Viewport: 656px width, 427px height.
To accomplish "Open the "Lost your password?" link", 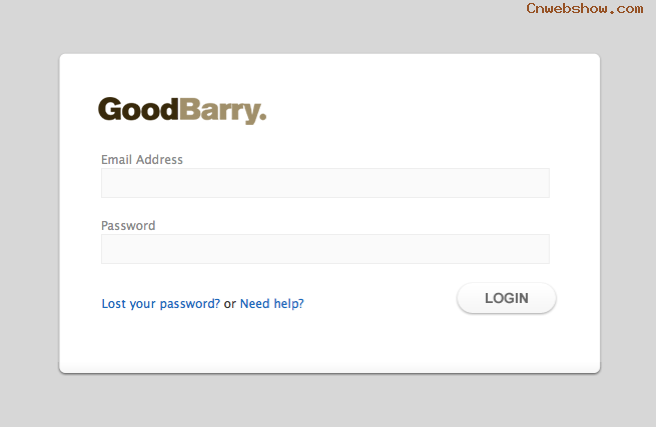I will point(161,304).
